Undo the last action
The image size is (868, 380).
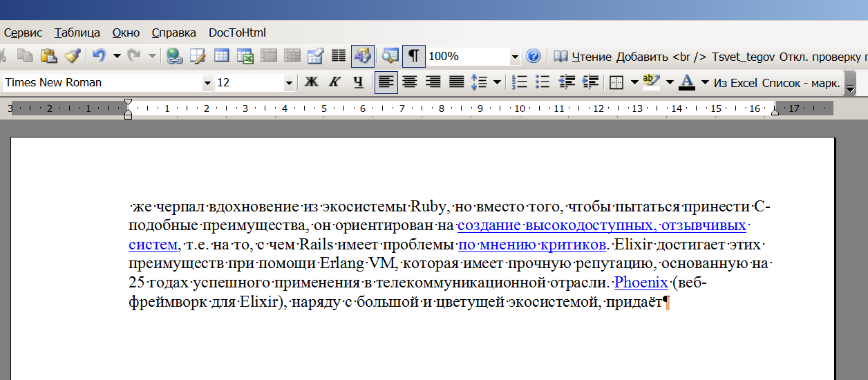tap(99, 56)
